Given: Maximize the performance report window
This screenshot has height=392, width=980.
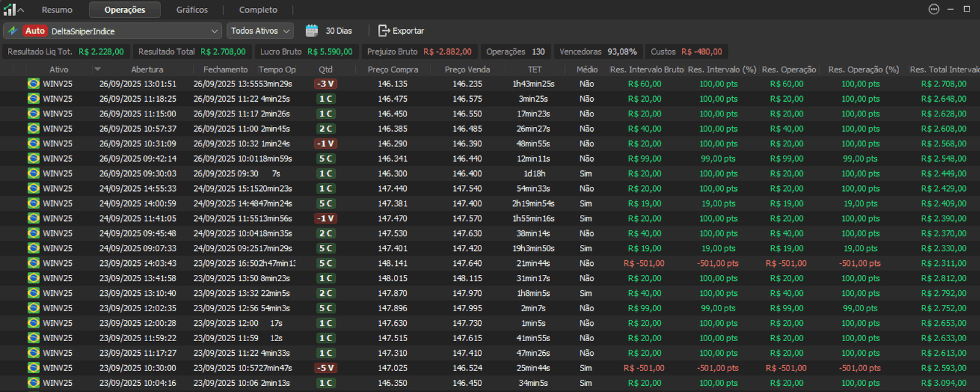Looking at the screenshot, I should click(967, 9).
